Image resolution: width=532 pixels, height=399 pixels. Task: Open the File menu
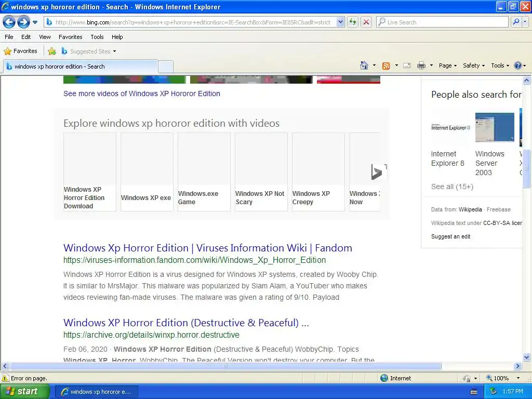(x=9, y=37)
